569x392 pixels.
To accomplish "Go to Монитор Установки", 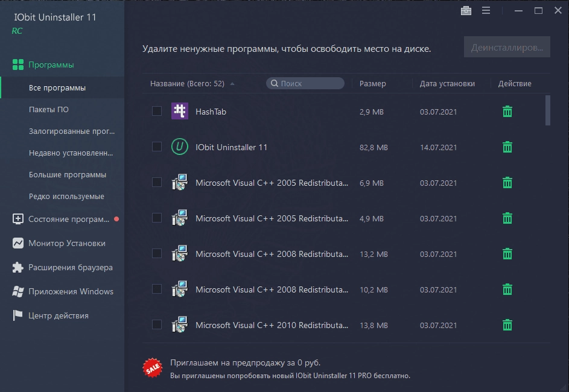I will pos(67,243).
